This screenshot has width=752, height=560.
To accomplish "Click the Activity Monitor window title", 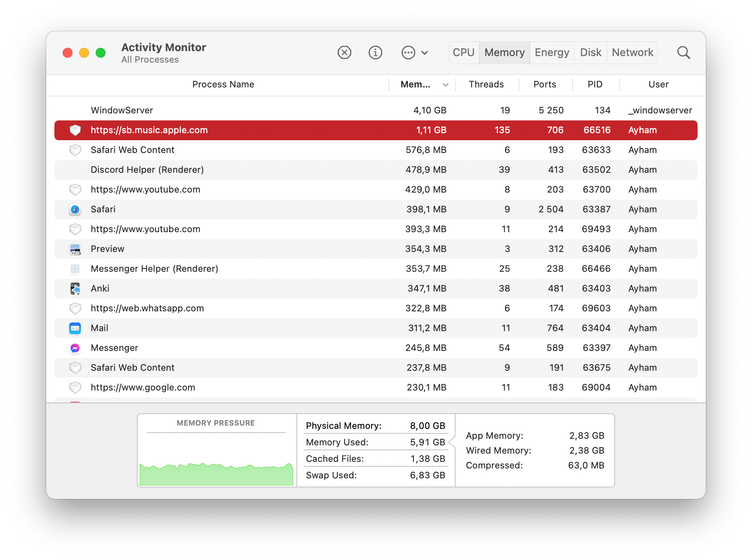I will pos(164,47).
